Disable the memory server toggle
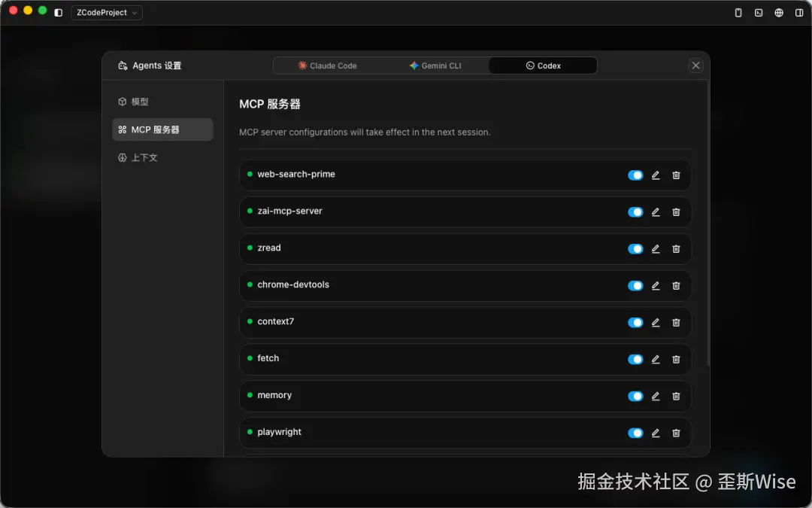Image resolution: width=812 pixels, height=508 pixels. pos(635,396)
